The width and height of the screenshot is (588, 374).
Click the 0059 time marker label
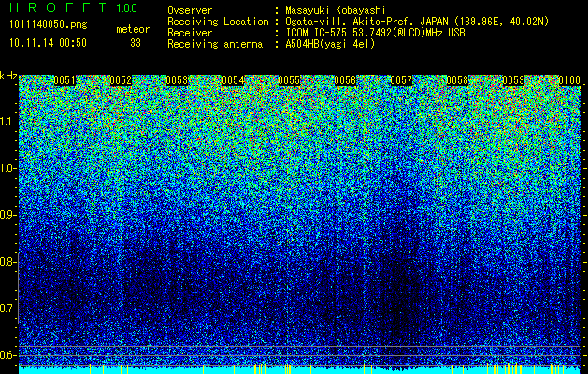pos(513,80)
